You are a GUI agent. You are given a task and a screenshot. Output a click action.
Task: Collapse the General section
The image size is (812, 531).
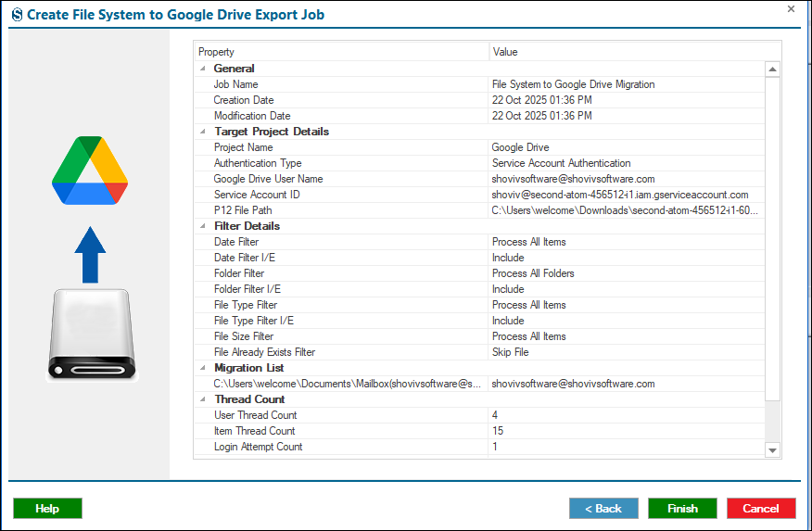[x=202, y=69]
